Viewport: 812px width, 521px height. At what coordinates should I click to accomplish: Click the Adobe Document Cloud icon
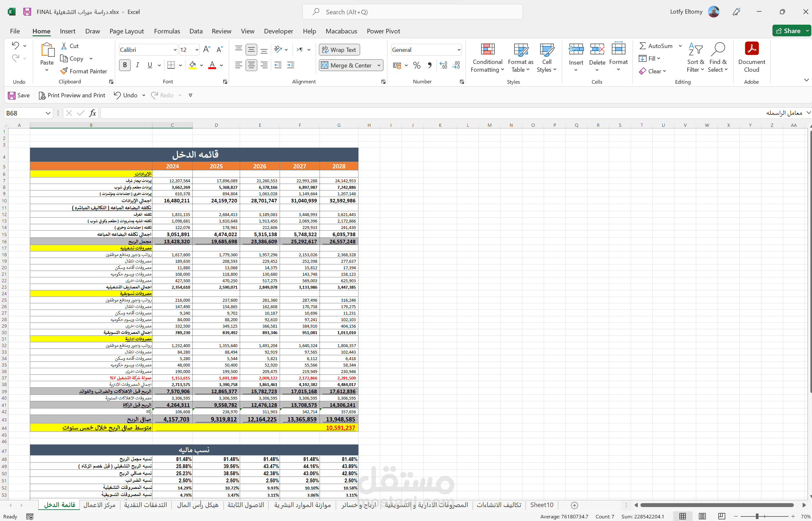(x=752, y=49)
